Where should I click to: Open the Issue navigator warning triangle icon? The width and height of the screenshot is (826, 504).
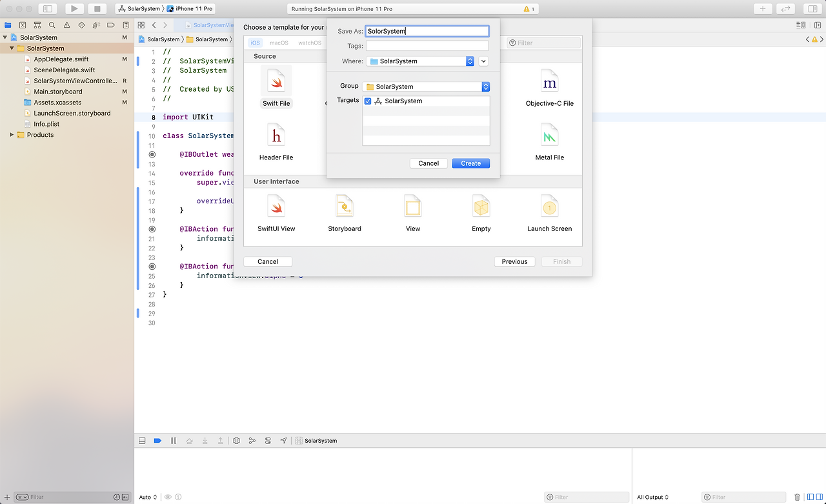(66, 25)
